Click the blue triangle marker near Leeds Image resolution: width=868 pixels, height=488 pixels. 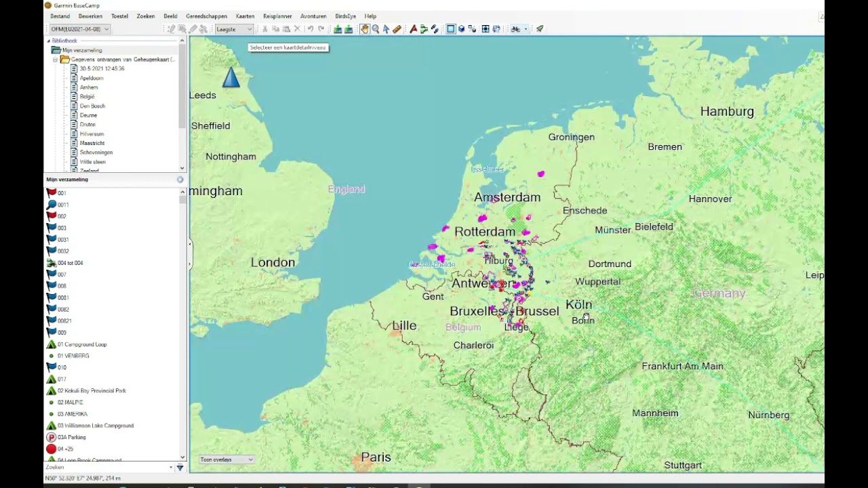(x=231, y=77)
